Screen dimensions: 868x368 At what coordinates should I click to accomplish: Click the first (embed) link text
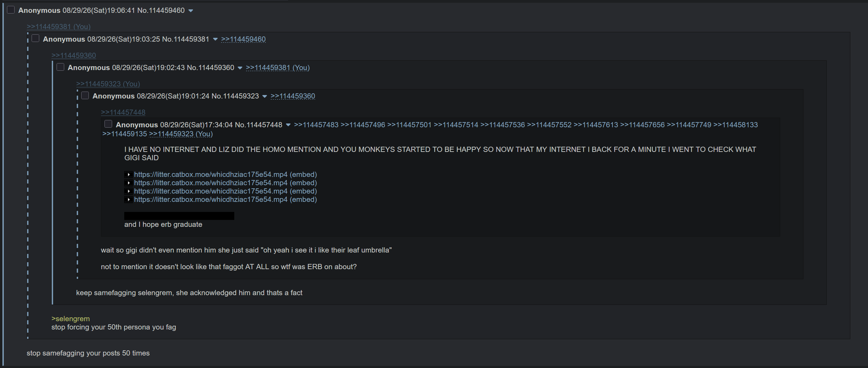click(x=303, y=174)
